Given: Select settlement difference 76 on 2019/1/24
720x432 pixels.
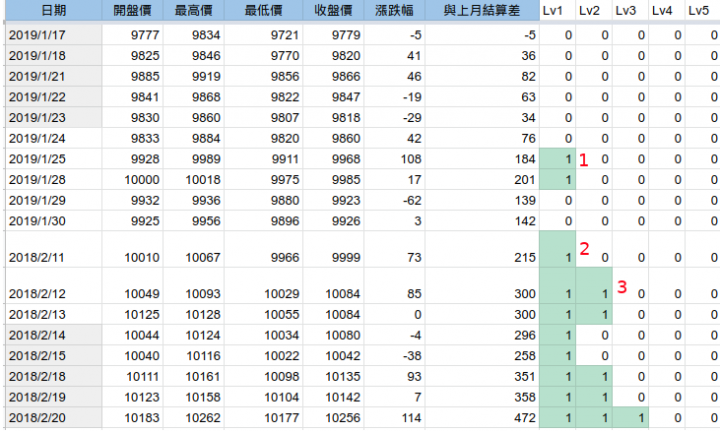Looking at the screenshot, I should pos(482,138).
